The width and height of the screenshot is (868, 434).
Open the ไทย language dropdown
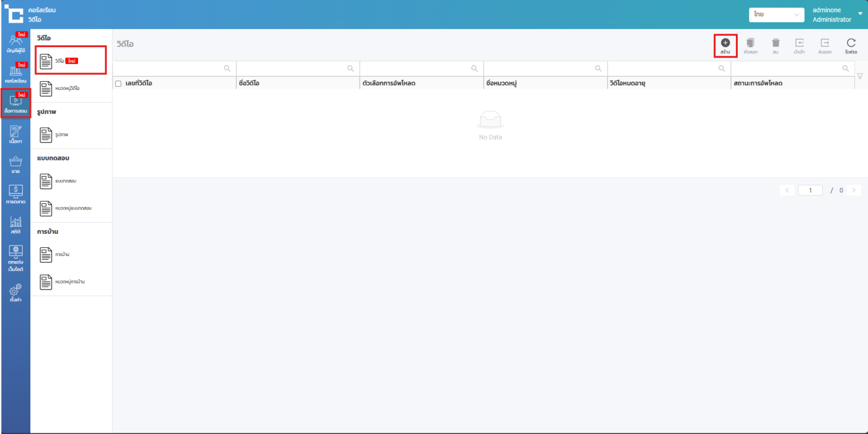pyautogui.click(x=776, y=14)
